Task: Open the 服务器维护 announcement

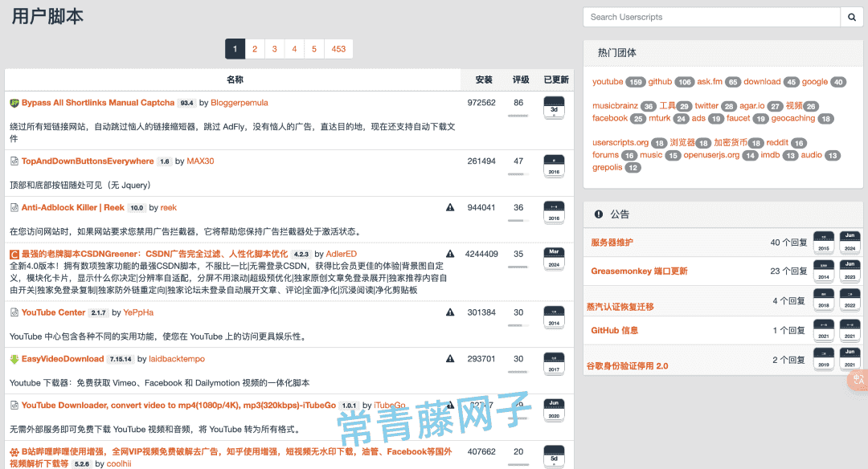Action: coord(612,243)
